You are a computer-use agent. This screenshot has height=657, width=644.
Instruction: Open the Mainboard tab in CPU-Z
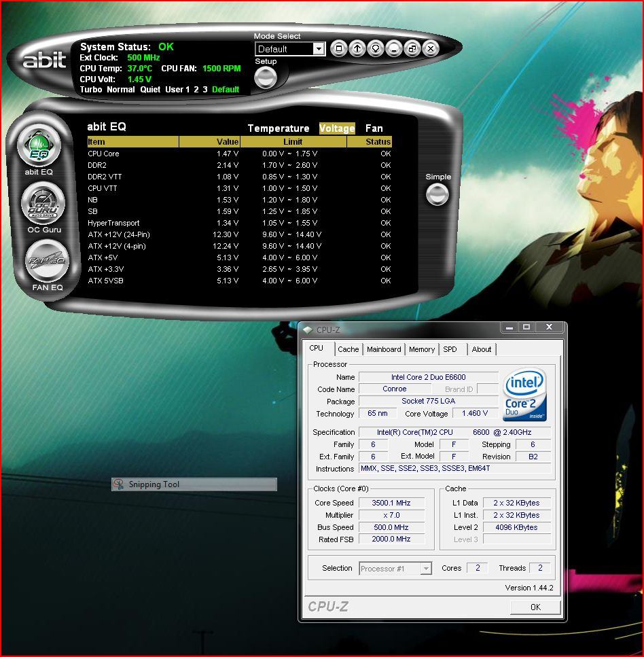coord(384,349)
